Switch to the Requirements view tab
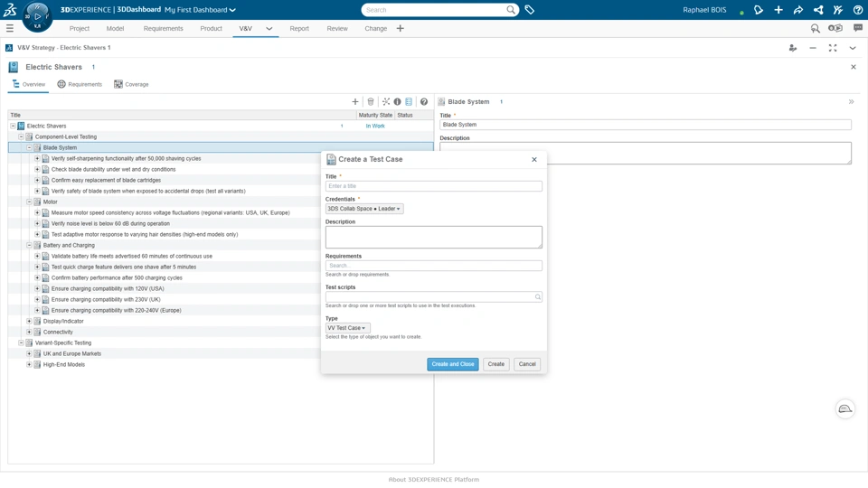 pyautogui.click(x=80, y=85)
